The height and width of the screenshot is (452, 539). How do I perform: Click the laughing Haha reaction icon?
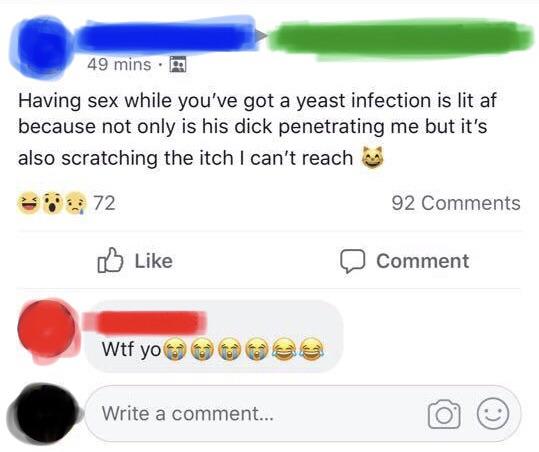click(28, 203)
